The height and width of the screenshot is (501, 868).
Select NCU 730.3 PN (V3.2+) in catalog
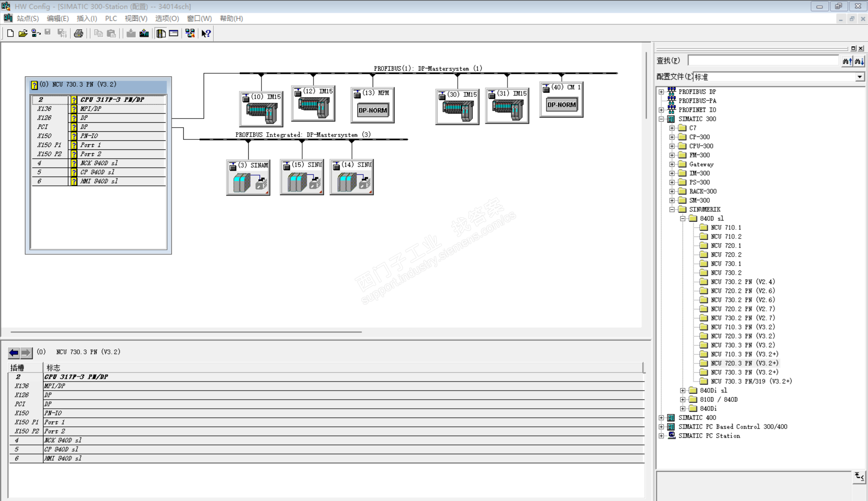coord(744,372)
